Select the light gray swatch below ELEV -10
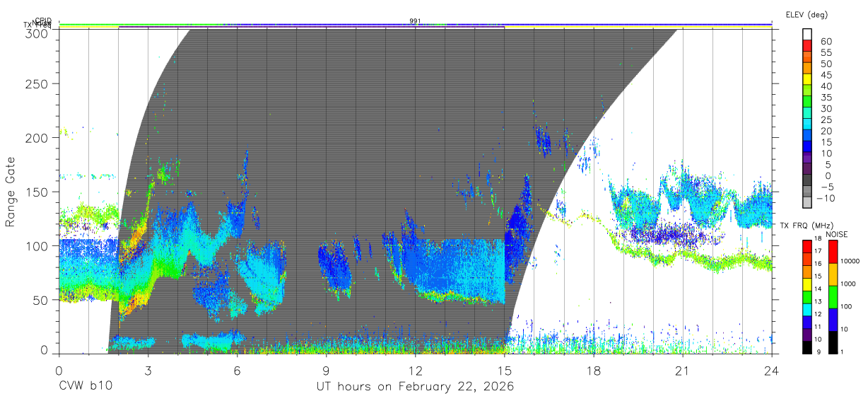868x401 pixels. (807, 203)
